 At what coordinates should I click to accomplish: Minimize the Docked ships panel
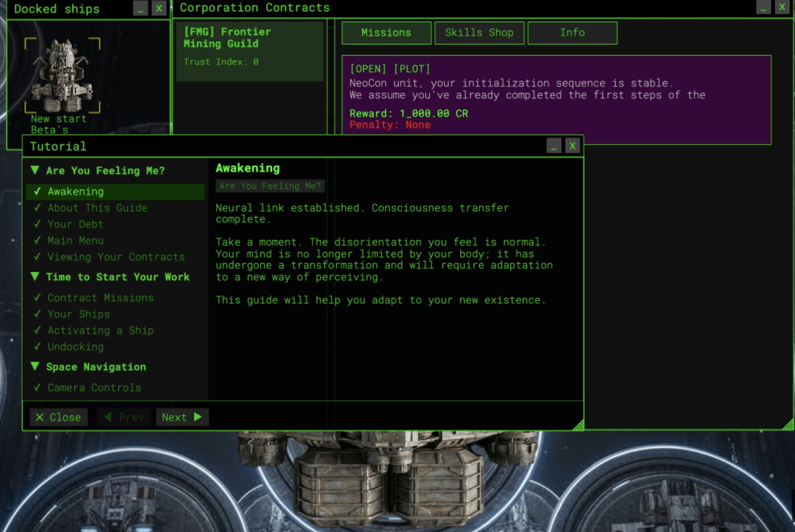click(x=140, y=9)
